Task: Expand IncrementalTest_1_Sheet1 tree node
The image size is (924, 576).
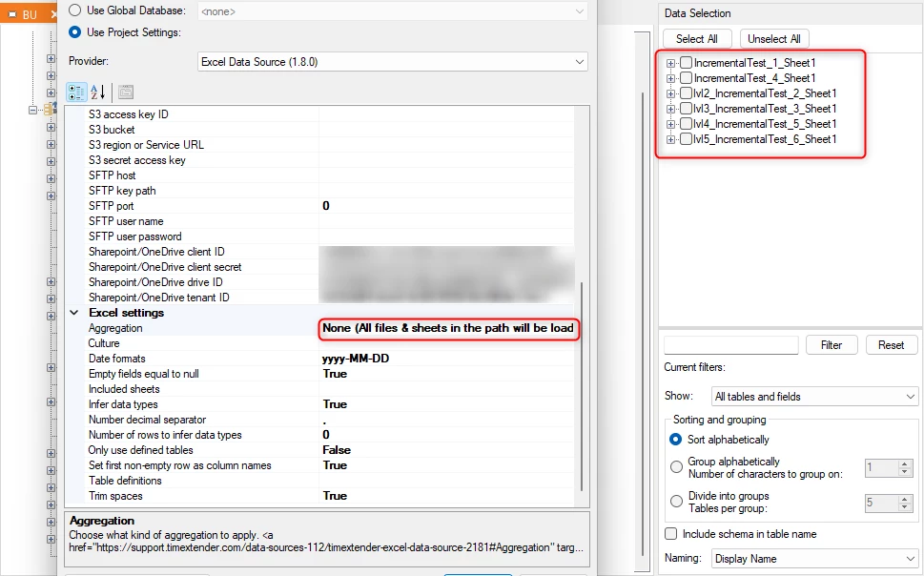Action: (670, 63)
